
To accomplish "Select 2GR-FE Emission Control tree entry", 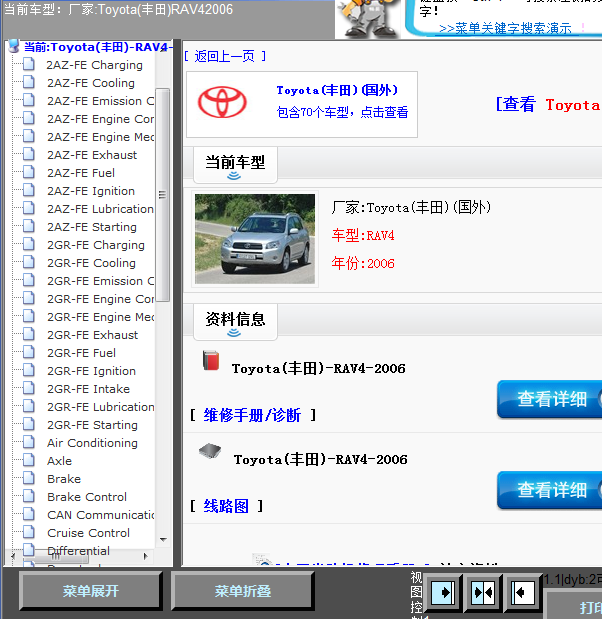I will (x=100, y=281).
